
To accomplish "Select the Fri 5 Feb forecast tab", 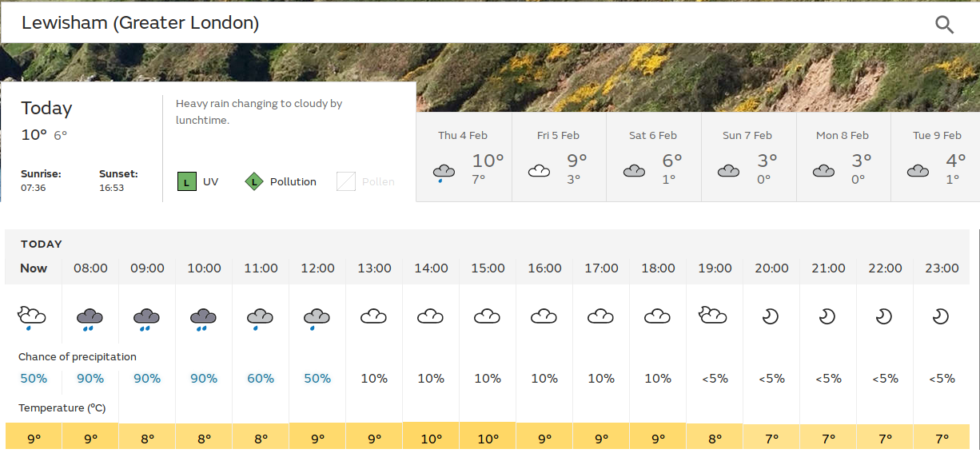I will click(559, 157).
